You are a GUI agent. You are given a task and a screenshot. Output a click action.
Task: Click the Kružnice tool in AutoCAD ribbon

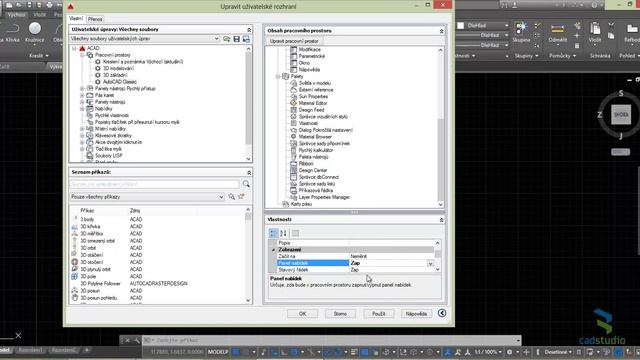point(35,32)
